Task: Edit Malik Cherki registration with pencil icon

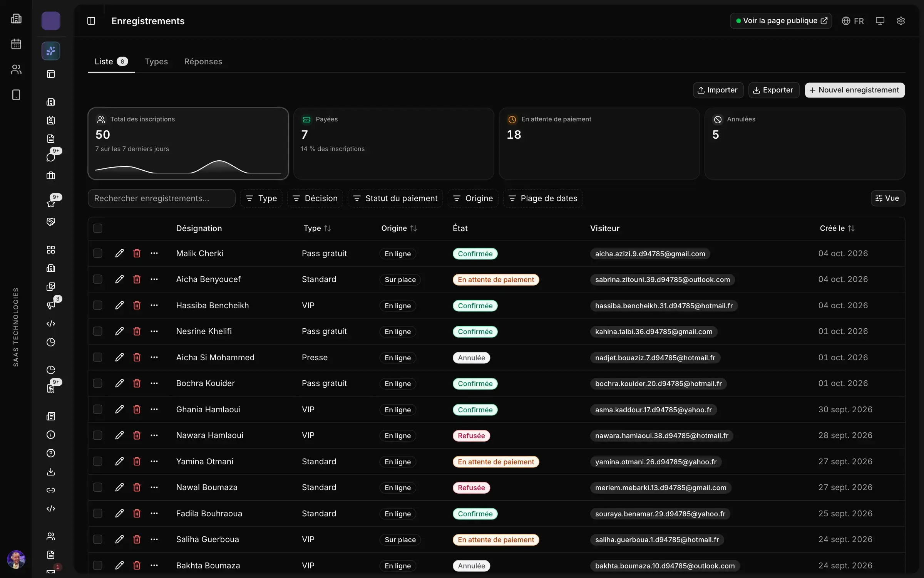Action: (119, 253)
